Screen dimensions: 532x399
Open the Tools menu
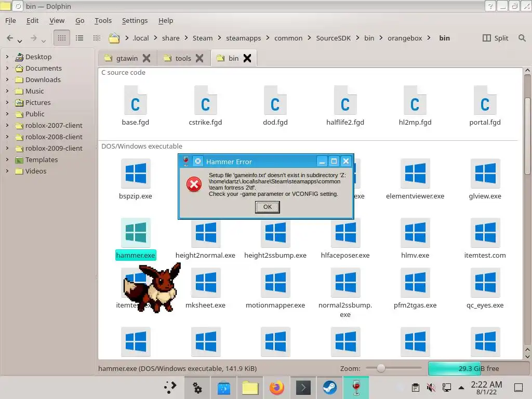[103, 20]
